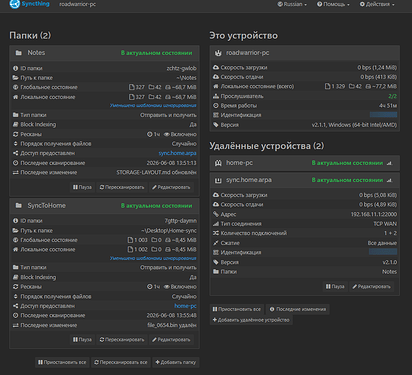412x375 pixels.
Task: Click the address 192.168.11.1:22000
Action: point(374,214)
